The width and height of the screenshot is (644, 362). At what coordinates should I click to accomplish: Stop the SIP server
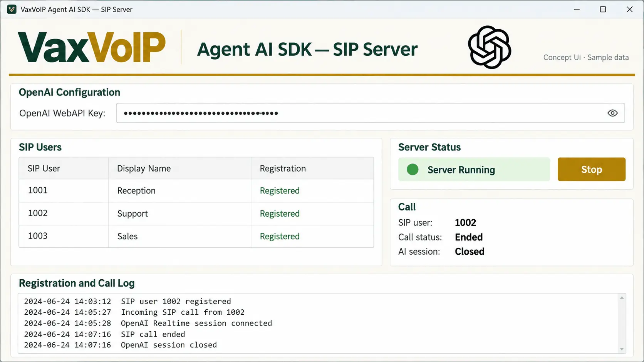[x=591, y=169]
